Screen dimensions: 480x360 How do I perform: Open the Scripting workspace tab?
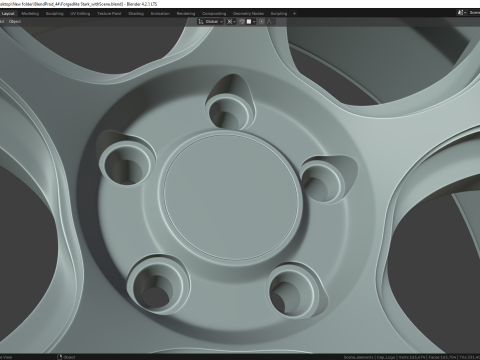279,14
